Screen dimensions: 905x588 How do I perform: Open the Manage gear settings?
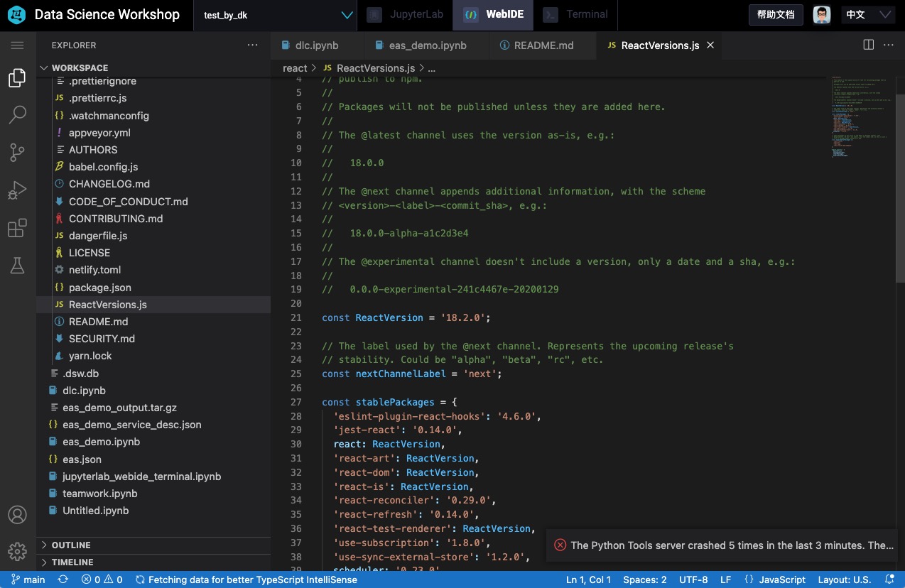tap(18, 551)
